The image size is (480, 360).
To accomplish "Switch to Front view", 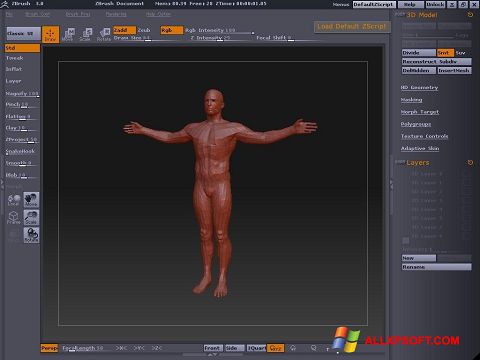I will coord(212,348).
